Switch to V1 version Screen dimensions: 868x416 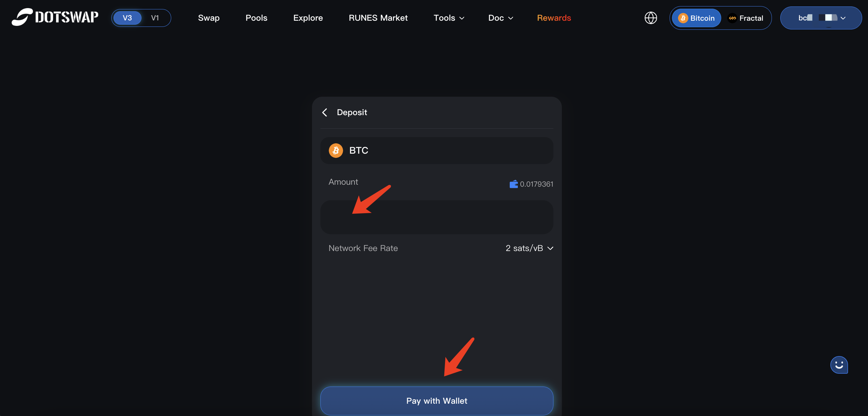155,18
